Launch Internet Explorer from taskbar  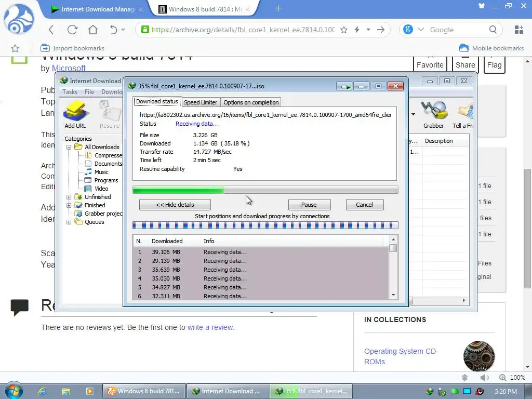42,391
